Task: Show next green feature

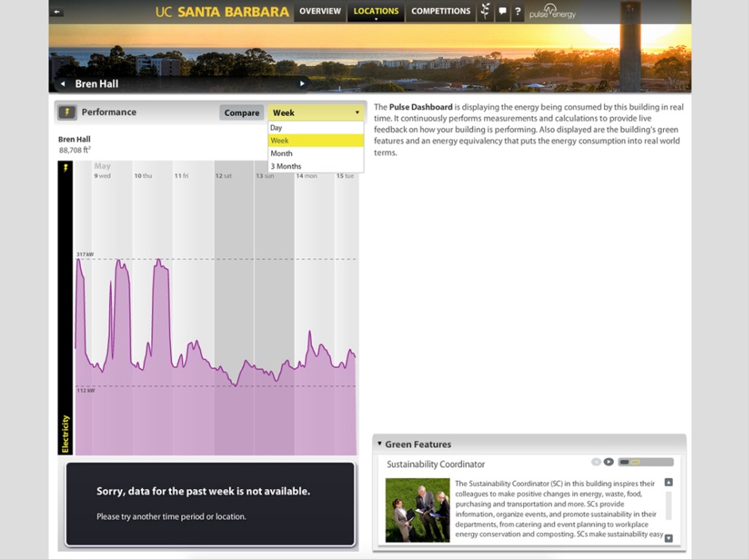Action: pos(608,461)
